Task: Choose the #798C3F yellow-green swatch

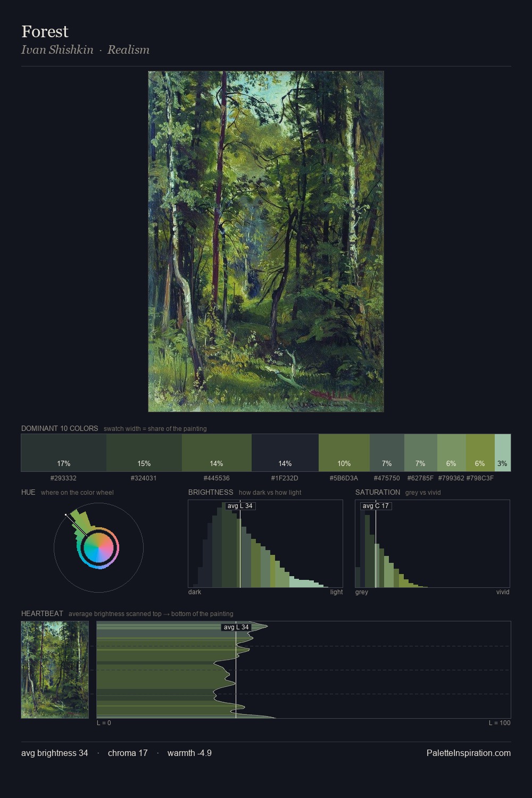Action: click(x=480, y=453)
